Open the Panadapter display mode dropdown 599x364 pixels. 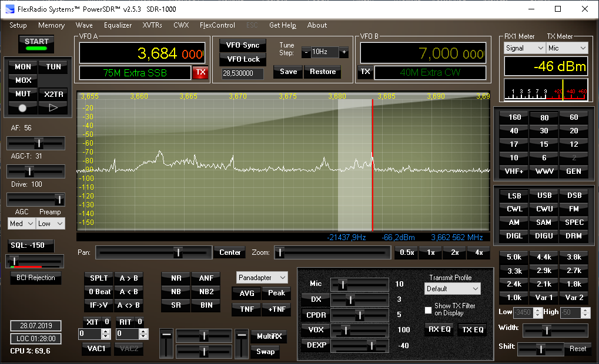tap(262, 278)
